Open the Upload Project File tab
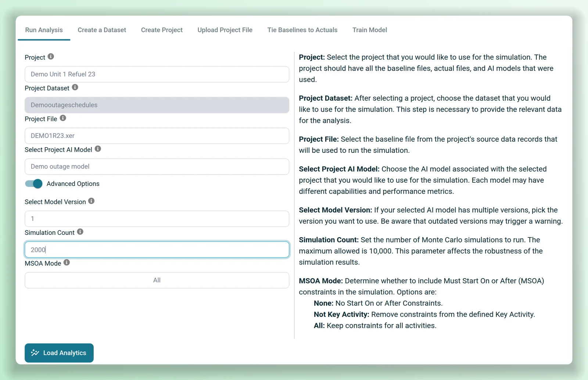The image size is (588, 380). [225, 30]
